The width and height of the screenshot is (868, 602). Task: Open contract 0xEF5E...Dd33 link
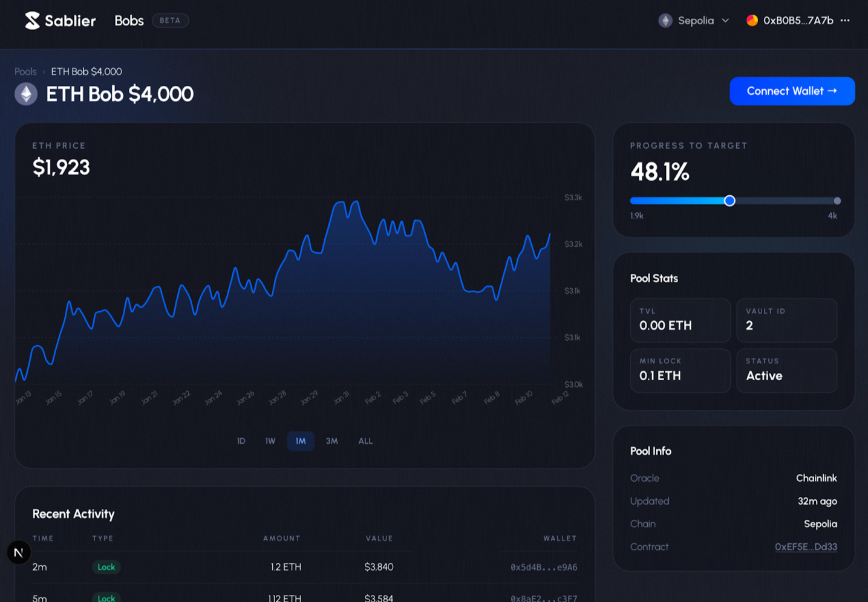tap(806, 547)
